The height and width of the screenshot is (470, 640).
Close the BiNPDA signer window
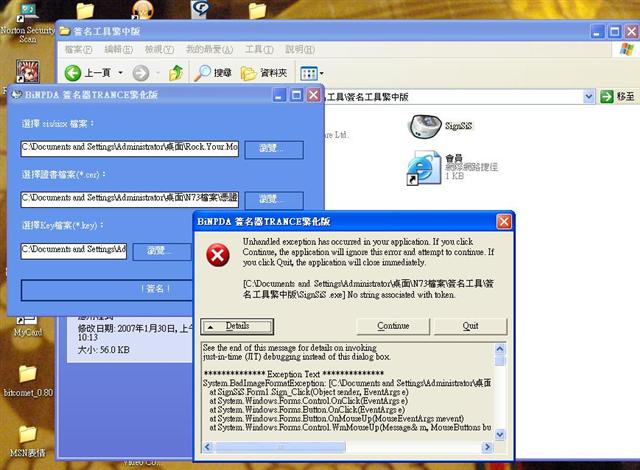coord(313,95)
